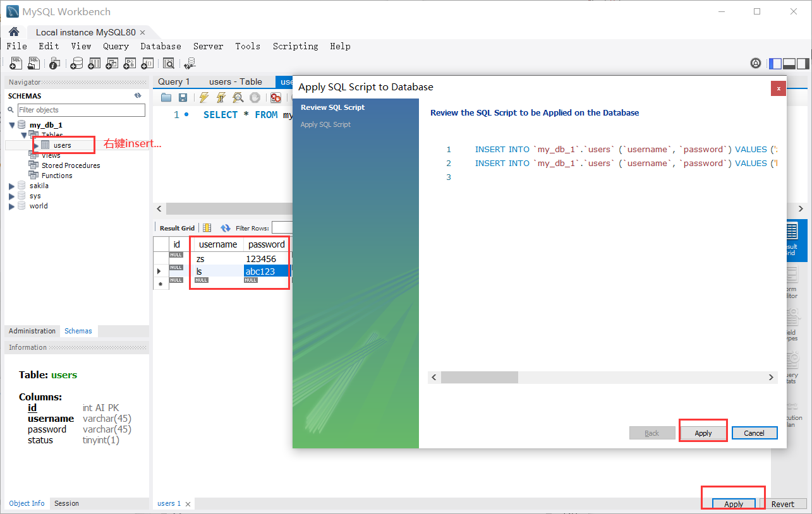Collapse the my_db_1 schema node
Image resolution: width=812 pixels, height=514 pixels.
click(x=11, y=125)
